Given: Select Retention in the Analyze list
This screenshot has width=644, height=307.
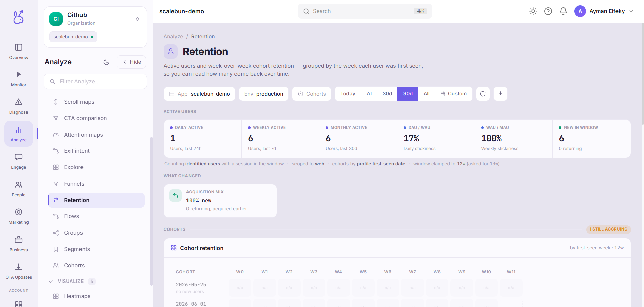Looking at the screenshot, I should point(96,200).
